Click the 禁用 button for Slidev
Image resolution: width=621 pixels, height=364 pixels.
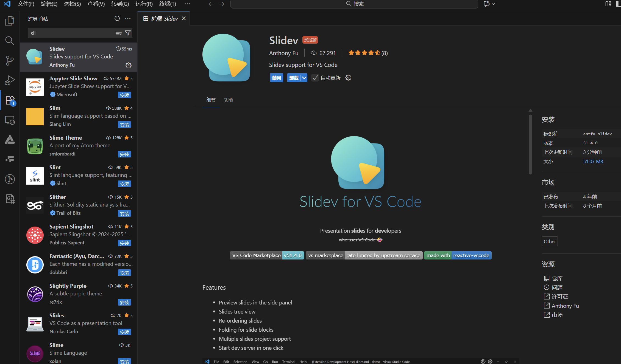tap(276, 78)
